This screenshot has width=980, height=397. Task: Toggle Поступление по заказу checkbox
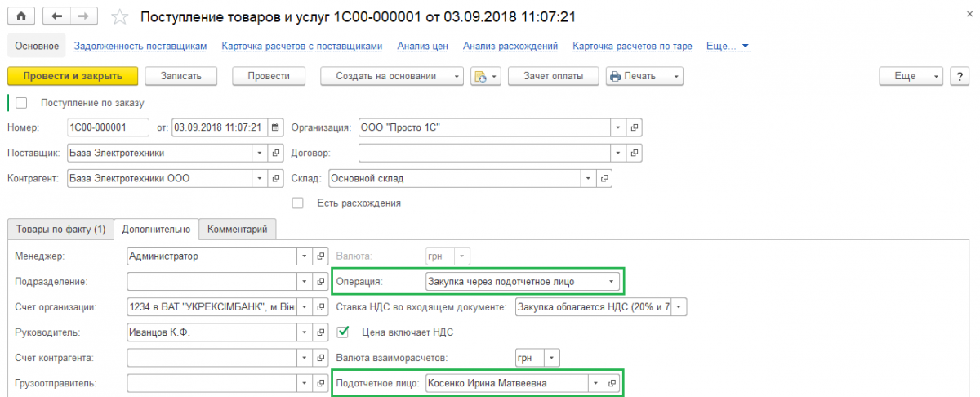coord(22,102)
